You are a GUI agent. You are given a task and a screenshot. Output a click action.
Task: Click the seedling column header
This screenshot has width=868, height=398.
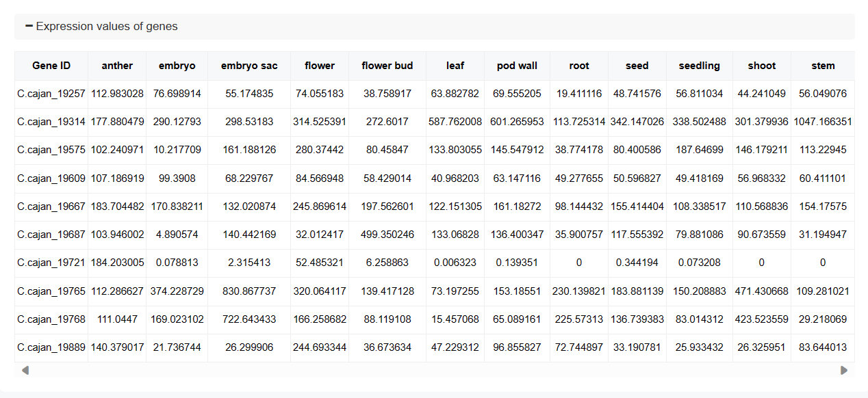(x=700, y=66)
